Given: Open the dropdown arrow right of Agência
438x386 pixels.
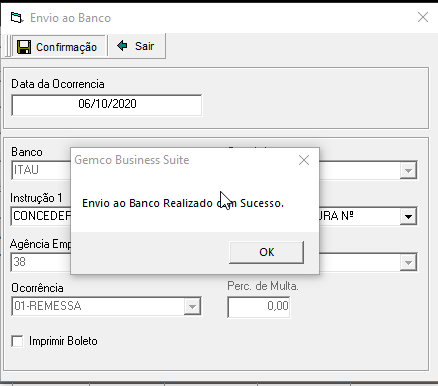Looking at the screenshot, I should pos(408,262).
